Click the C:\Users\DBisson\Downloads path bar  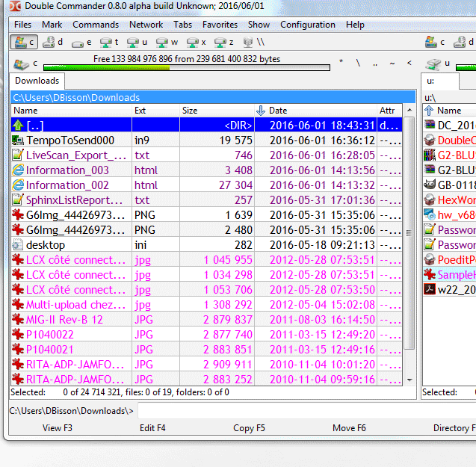(213, 97)
